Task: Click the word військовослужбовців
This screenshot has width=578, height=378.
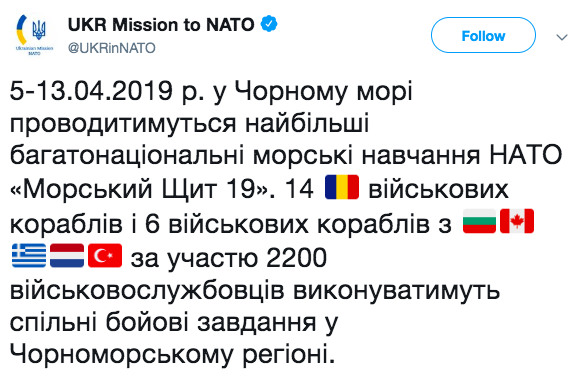Action: [147, 290]
